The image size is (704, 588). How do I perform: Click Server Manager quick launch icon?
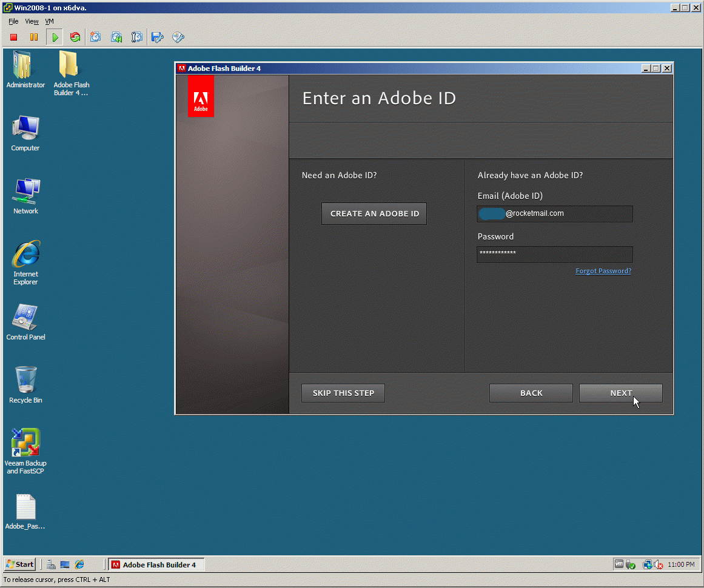[x=51, y=564]
